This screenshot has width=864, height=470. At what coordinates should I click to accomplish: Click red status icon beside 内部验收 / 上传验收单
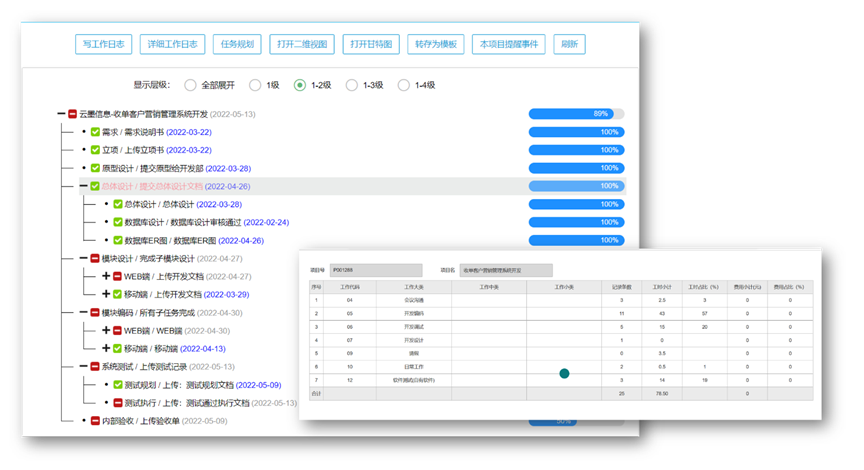95,421
